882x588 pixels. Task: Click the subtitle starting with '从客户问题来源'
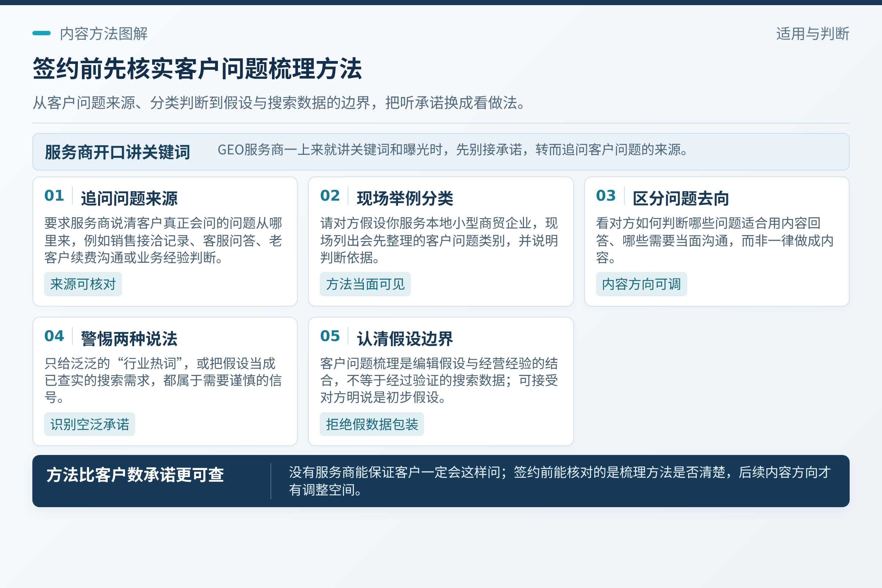280,103
